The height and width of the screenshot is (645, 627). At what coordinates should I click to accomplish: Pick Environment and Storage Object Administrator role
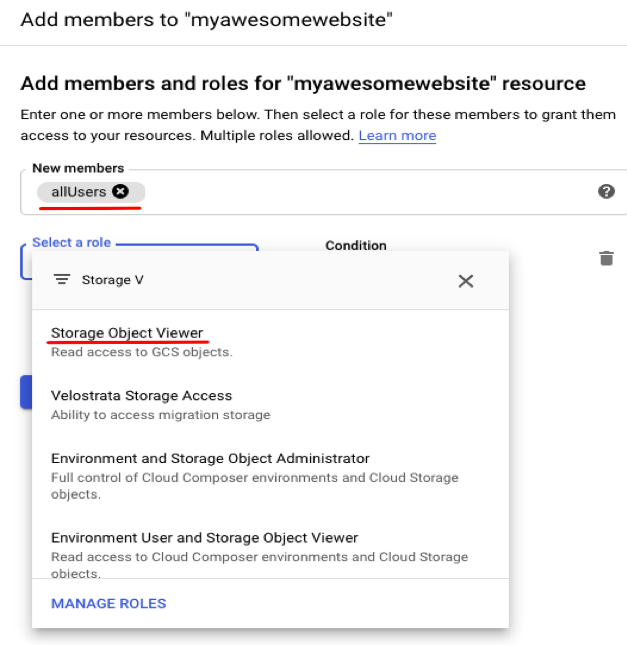tap(210, 459)
